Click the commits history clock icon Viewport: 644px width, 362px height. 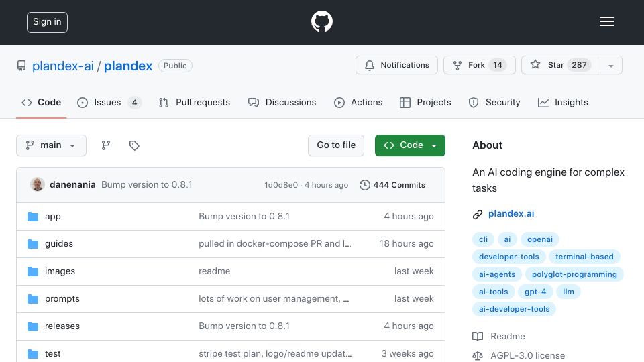[x=364, y=185]
